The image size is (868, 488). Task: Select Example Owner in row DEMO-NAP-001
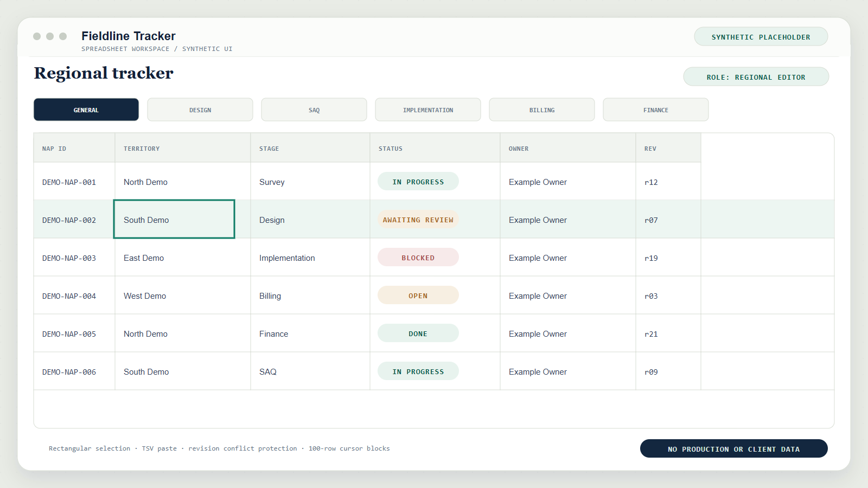(568, 182)
